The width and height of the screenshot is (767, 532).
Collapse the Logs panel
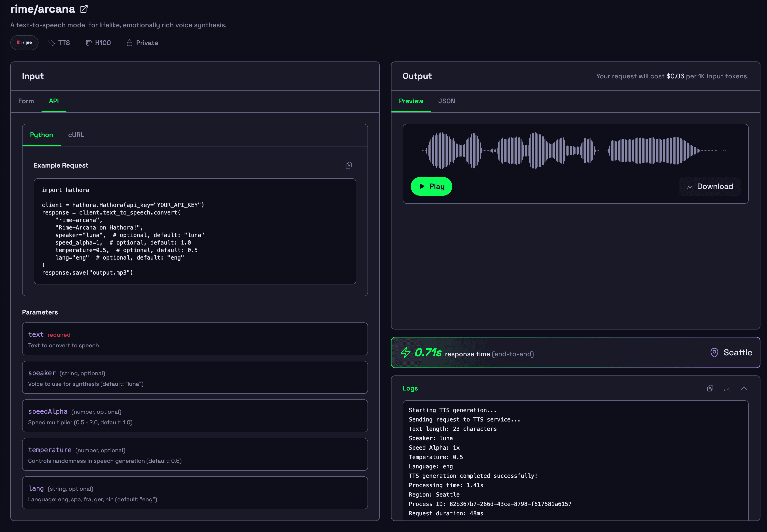click(744, 388)
